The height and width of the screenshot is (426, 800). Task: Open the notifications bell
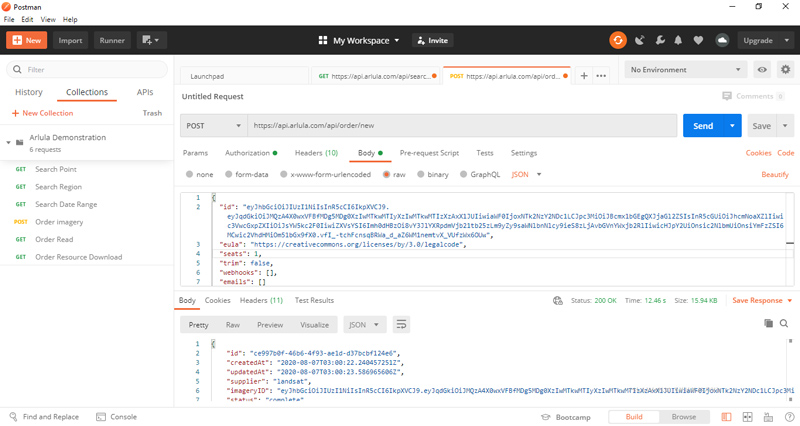point(678,40)
